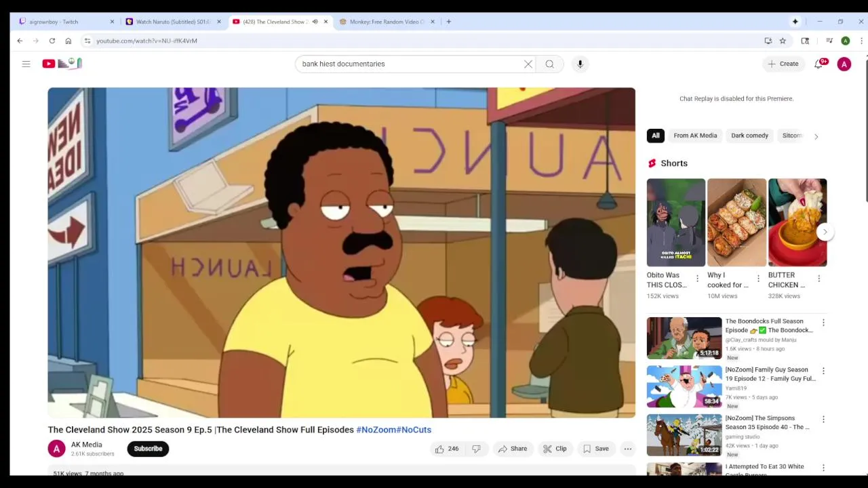Click the video player to pause
868x488 pixels.
point(341,252)
